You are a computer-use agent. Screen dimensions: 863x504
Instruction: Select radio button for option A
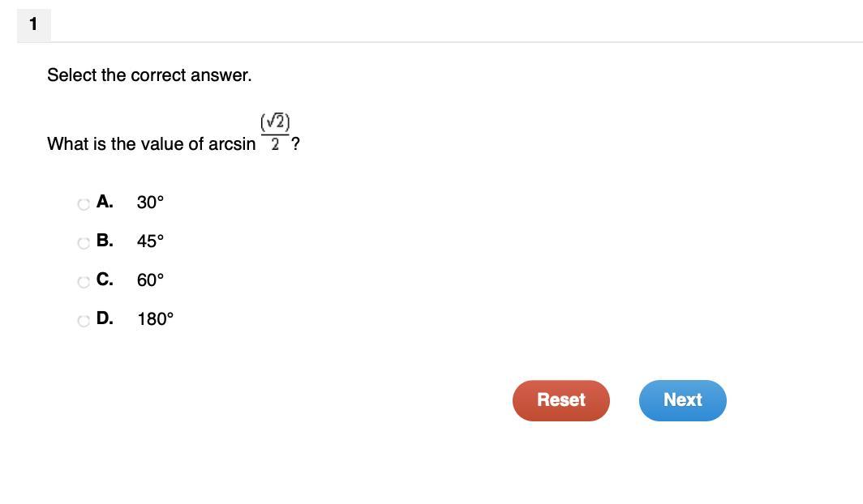[84, 204]
